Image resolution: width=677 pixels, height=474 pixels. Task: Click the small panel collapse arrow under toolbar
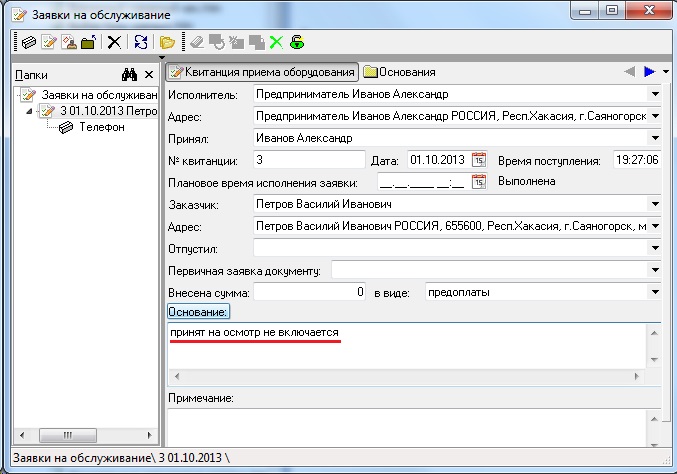pos(162,57)
